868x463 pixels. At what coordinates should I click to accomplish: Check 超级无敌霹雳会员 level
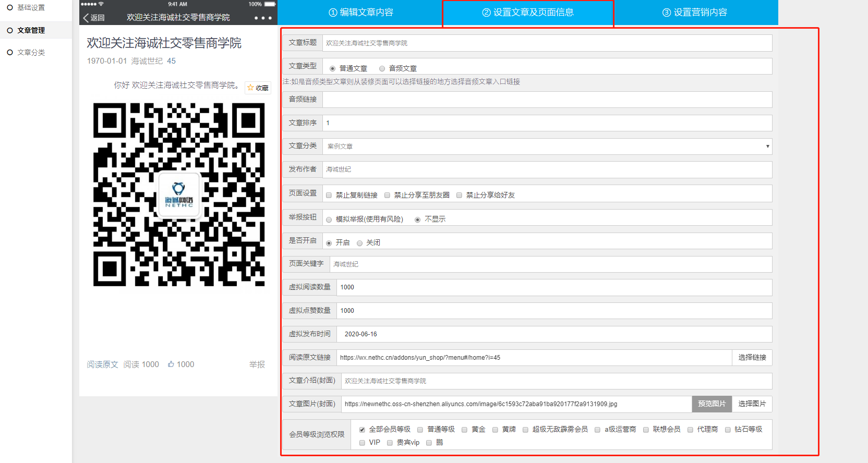[x=525, y=430]
